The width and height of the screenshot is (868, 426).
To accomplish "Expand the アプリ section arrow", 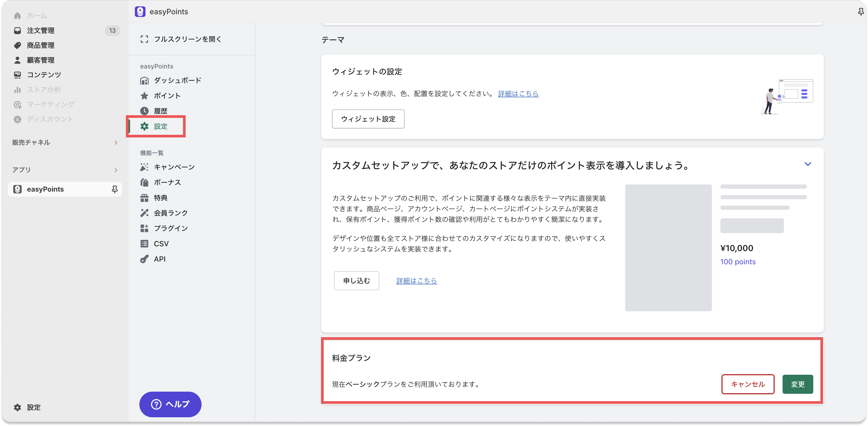I will pyautogui.click(x=116, y=170).
